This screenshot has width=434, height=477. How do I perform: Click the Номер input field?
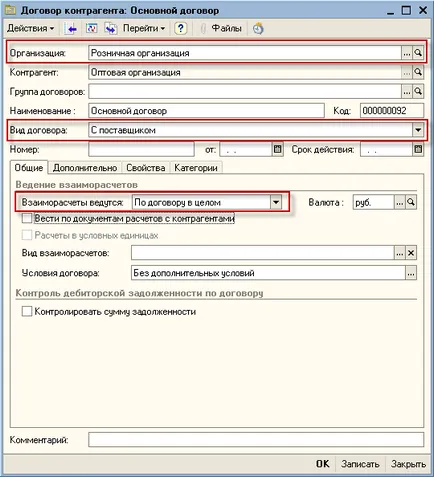coord(141,149)
